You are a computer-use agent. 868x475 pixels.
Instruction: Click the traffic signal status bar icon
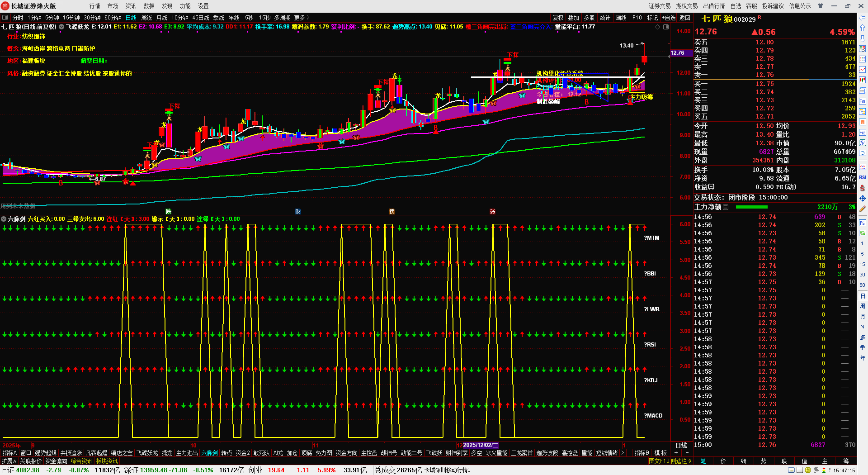coord(824,470)
